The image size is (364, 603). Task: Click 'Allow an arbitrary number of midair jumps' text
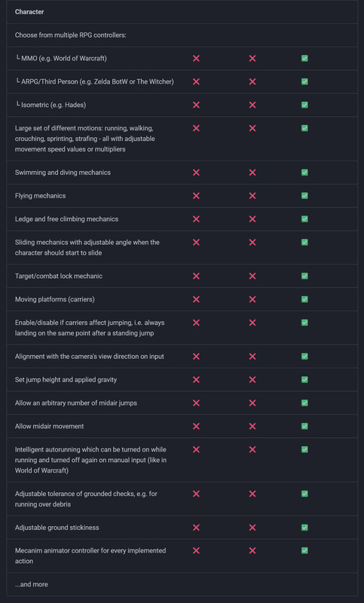tap(76, 403)
